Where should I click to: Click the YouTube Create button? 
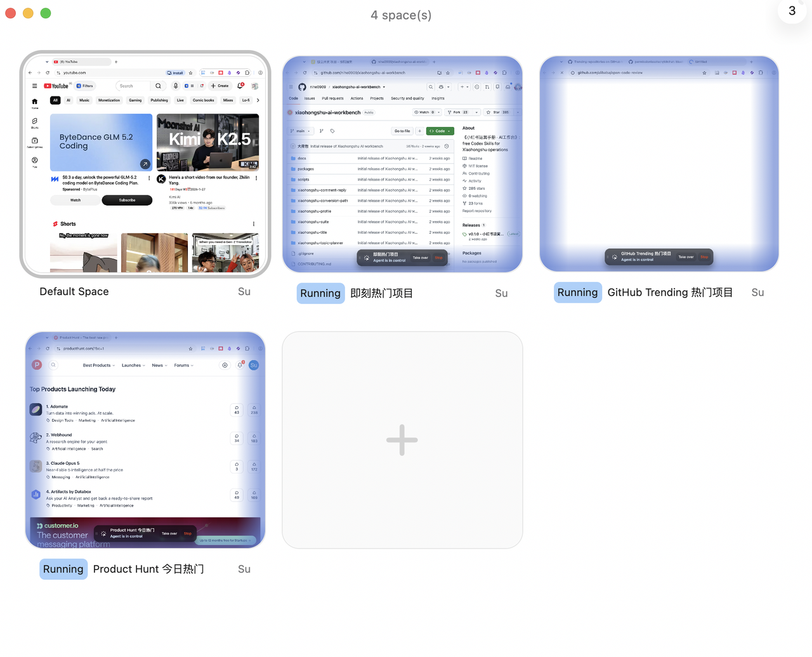[219, 86]
